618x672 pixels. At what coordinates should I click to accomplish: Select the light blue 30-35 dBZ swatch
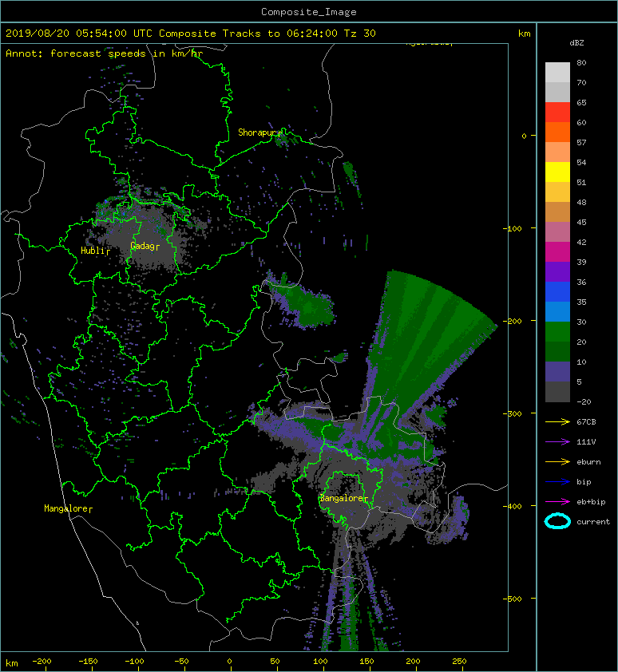click(557, 311)
